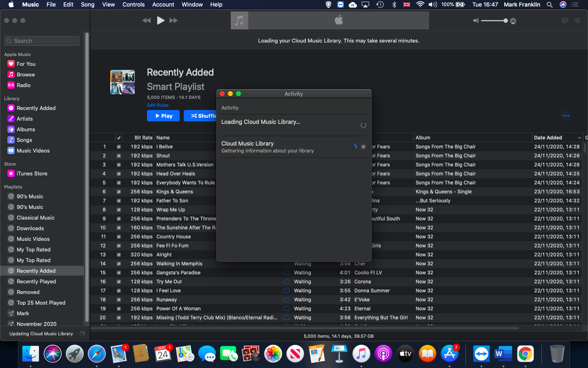
Task: Sort by the Name column header
Action: click(163, 138)
